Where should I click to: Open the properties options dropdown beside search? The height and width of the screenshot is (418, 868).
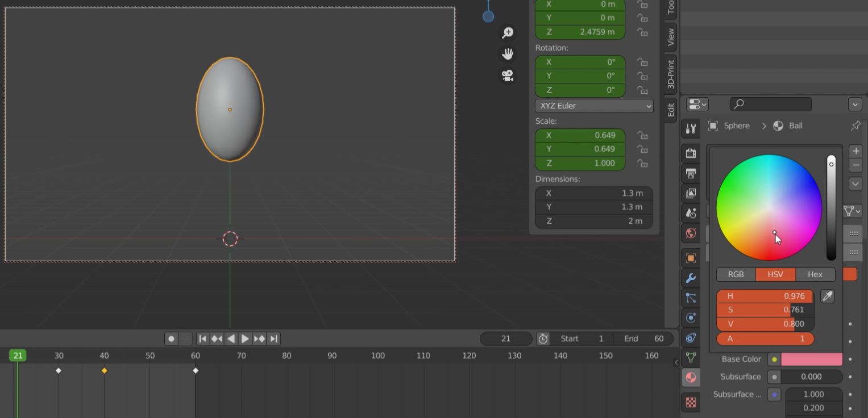855,104
